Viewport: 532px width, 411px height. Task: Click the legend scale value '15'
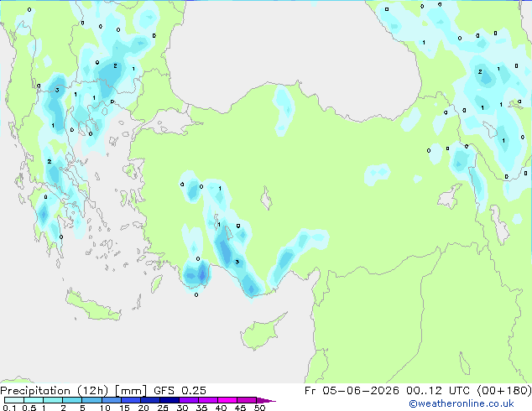(124, 408)
